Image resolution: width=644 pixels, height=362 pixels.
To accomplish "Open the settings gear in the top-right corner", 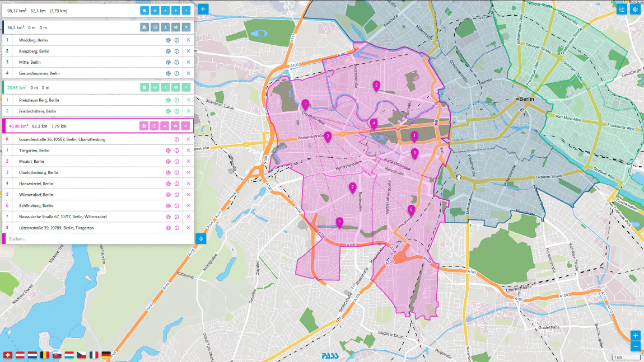I will pos(634,10).
